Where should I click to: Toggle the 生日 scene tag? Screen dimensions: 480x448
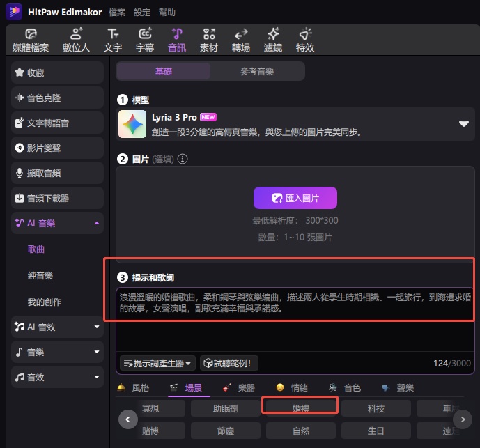coord(376,431)
